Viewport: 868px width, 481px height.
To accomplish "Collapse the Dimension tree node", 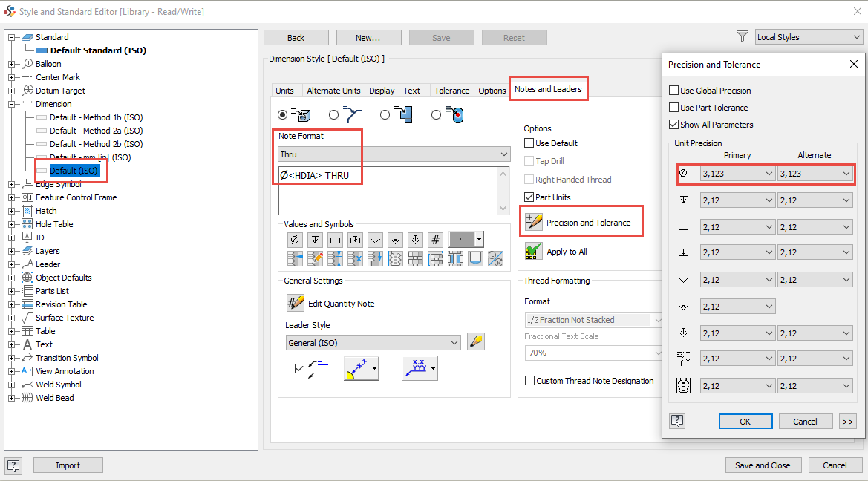I will [x=11, y=104].
